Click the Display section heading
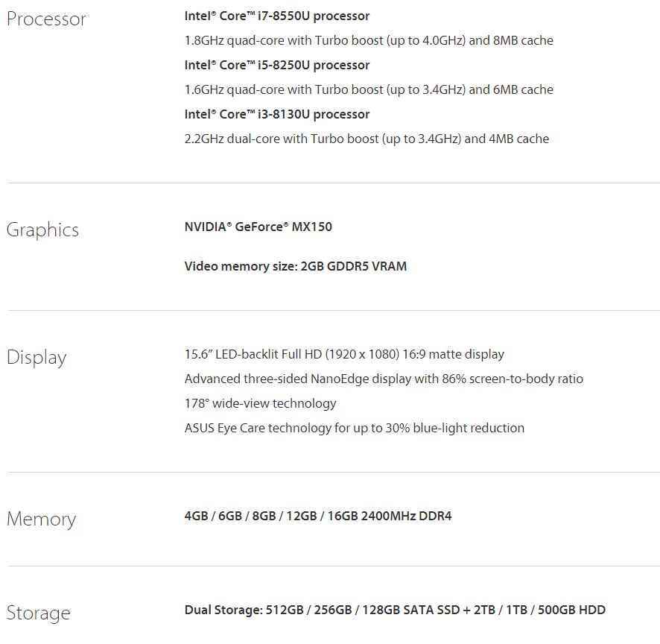 click(x=37, y=358)
